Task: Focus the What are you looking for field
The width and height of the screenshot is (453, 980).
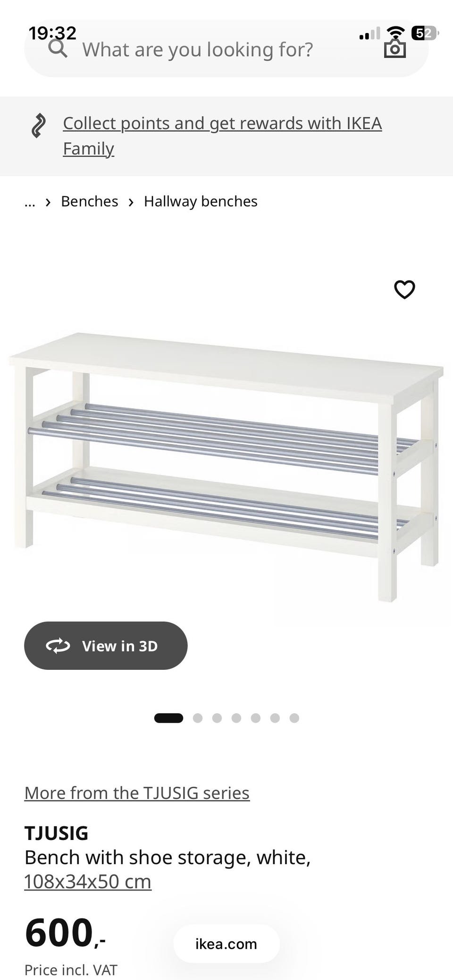Action: (x=226, y=49)
